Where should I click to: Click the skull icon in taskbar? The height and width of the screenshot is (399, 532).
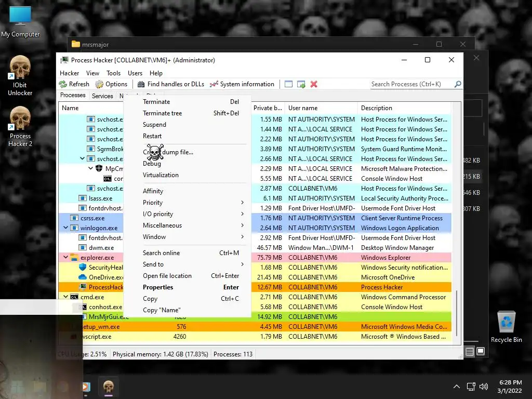pyautogui.click(x=108, y=387)
